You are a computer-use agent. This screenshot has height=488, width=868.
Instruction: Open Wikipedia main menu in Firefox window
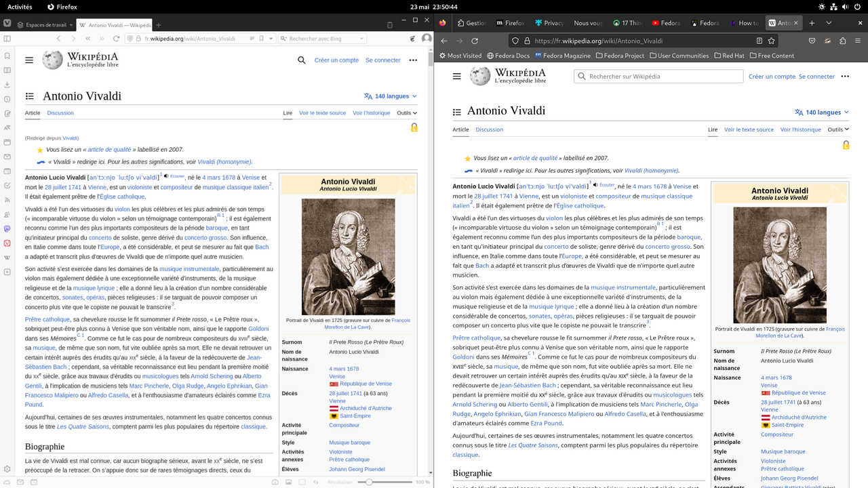[457, 76]
